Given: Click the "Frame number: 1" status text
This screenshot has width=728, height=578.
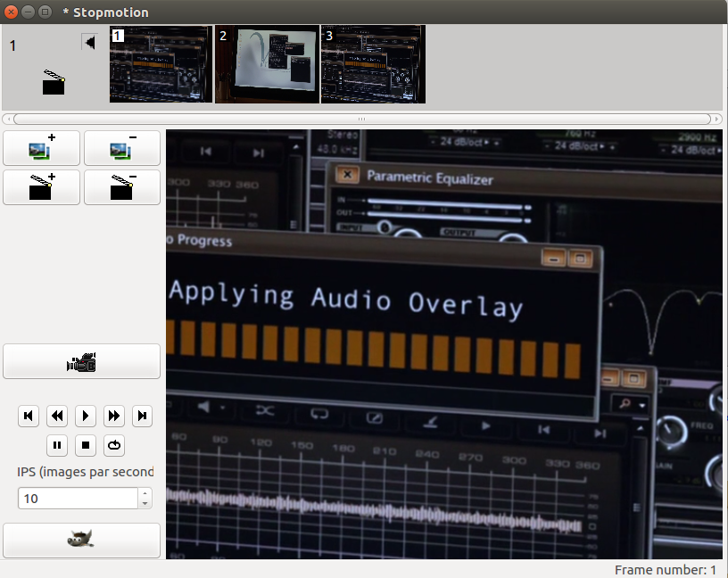Looking at the screenshot, I should click(x=665, y=570).
